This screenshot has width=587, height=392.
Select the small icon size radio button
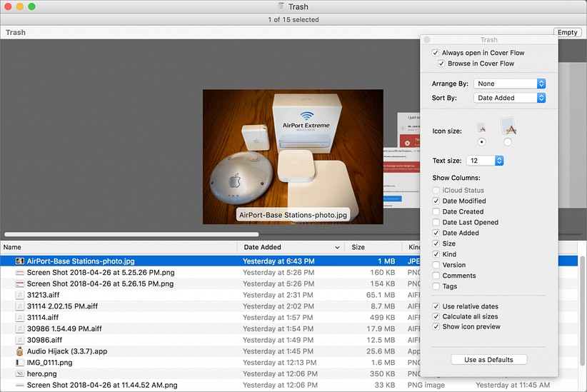(x=482, y=142)
